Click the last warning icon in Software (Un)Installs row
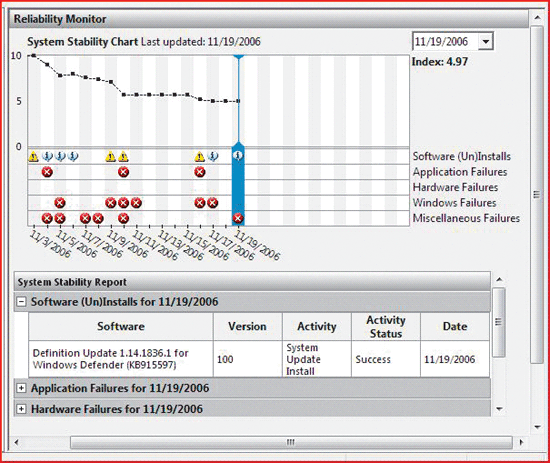550x463 pixels. pos(200,156)
